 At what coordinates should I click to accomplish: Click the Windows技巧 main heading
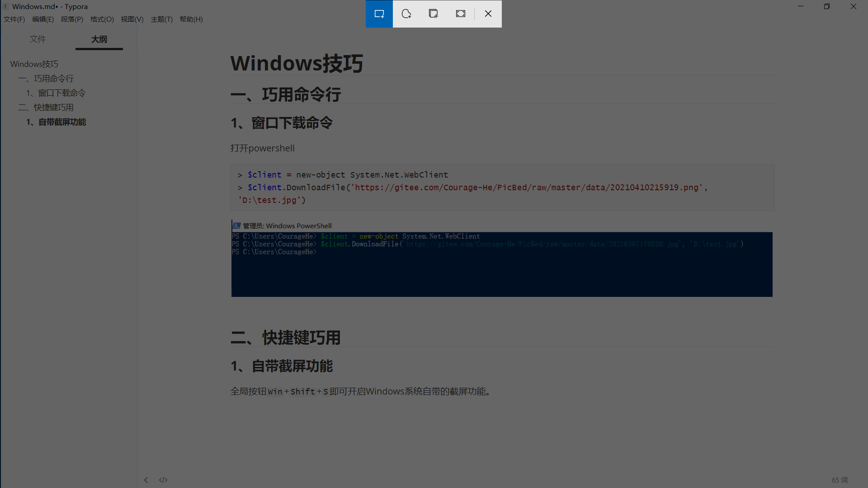pos(297,63)
